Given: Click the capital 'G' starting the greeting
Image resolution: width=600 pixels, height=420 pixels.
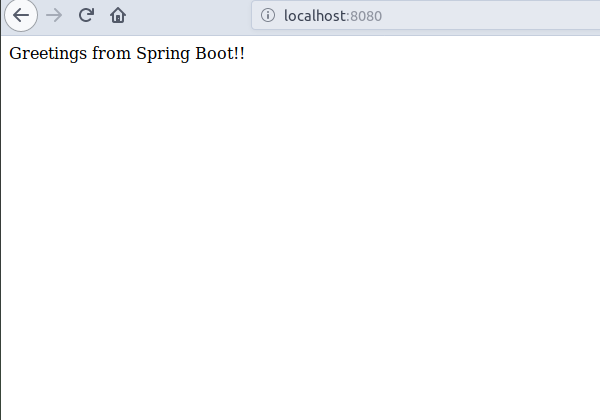Looking at the screenshot, I should tap(15, 53).
